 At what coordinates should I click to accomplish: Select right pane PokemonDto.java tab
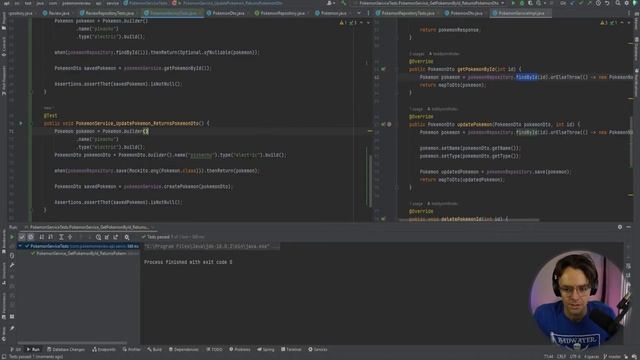pos(464,13)
